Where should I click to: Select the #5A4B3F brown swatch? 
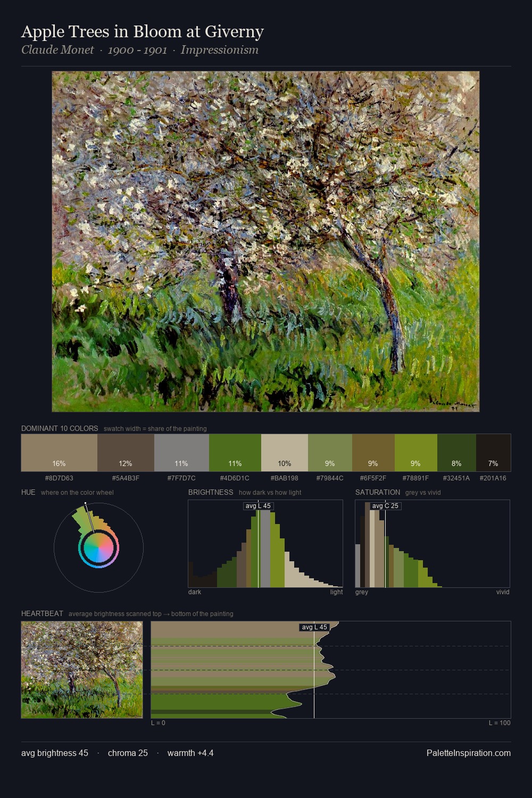[x=126, y=453]
